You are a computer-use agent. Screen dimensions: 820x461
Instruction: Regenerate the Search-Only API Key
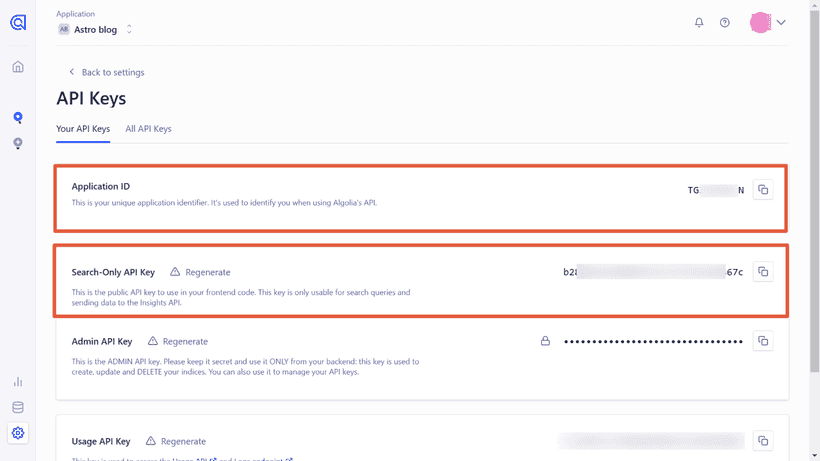click(x=200, y=272)
